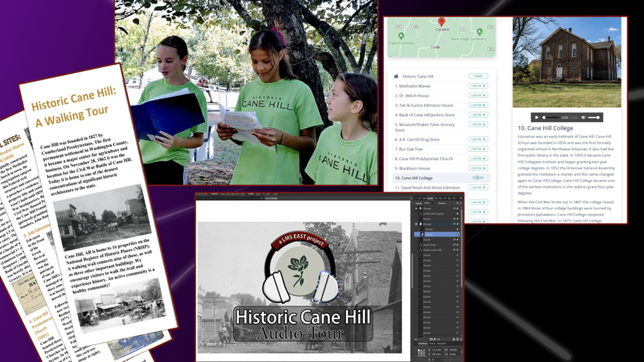Screen dimensions: 644x362
Task: Toggle visibility of the Audio Tour layer
Action: (458, 245)
